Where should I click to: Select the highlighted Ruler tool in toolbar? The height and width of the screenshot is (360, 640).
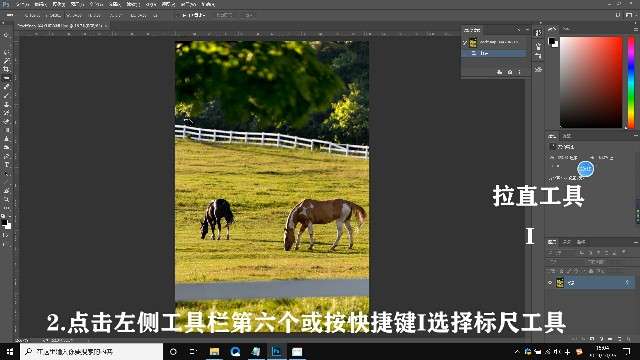[6, 78]
